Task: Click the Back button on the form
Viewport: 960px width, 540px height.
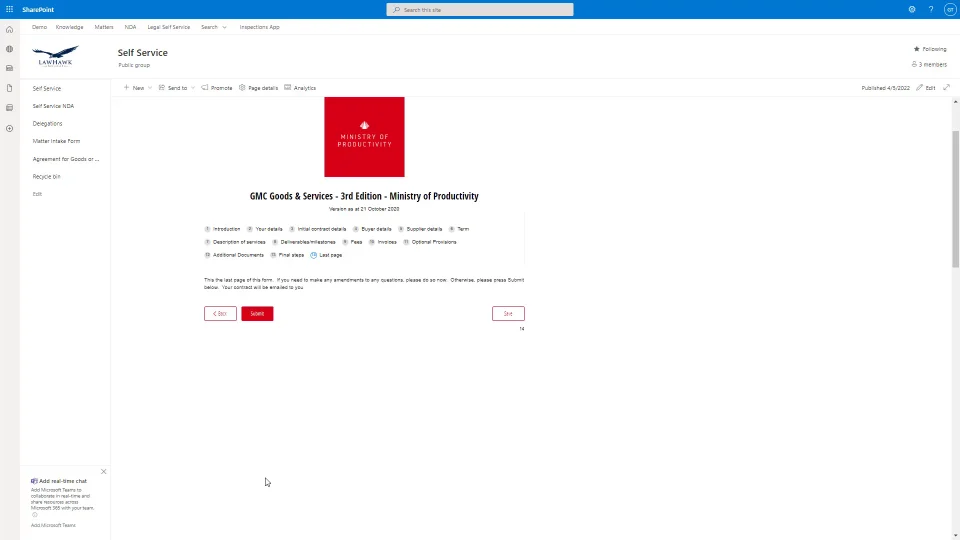Action: 220,313
